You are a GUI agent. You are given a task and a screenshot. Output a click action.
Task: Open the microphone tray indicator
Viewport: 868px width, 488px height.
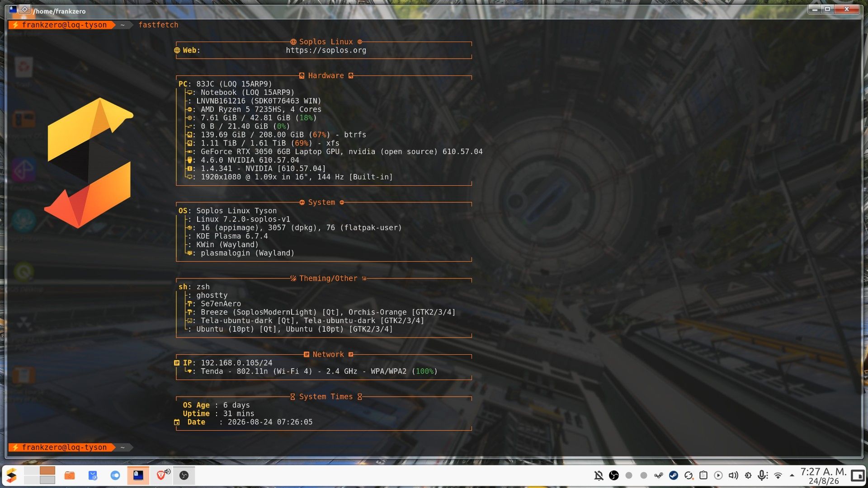pos(763,475)
